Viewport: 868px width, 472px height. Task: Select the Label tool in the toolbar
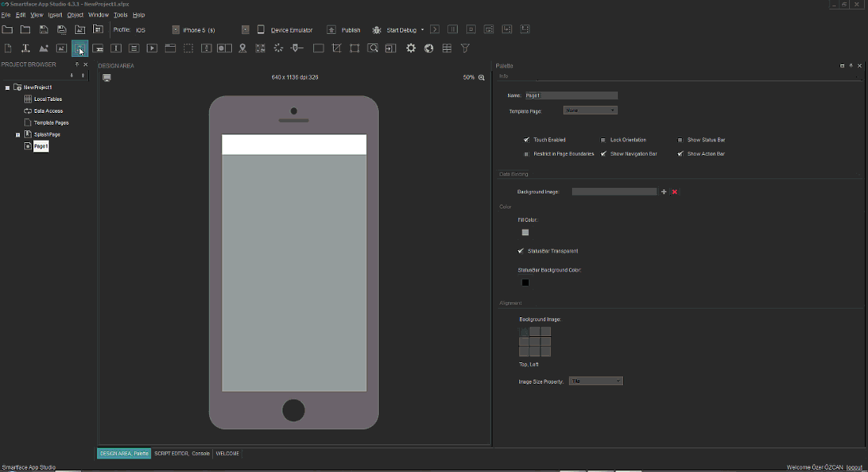point(24,48)
